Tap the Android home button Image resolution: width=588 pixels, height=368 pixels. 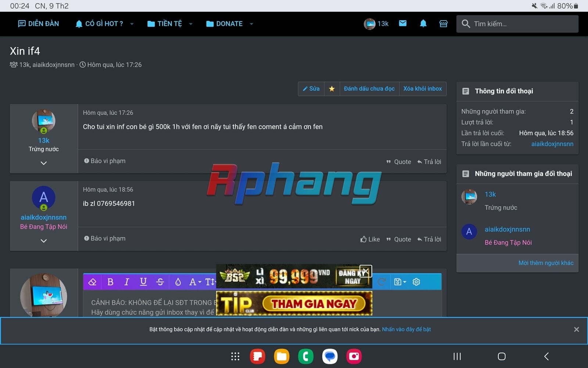(x=502, y=356)
